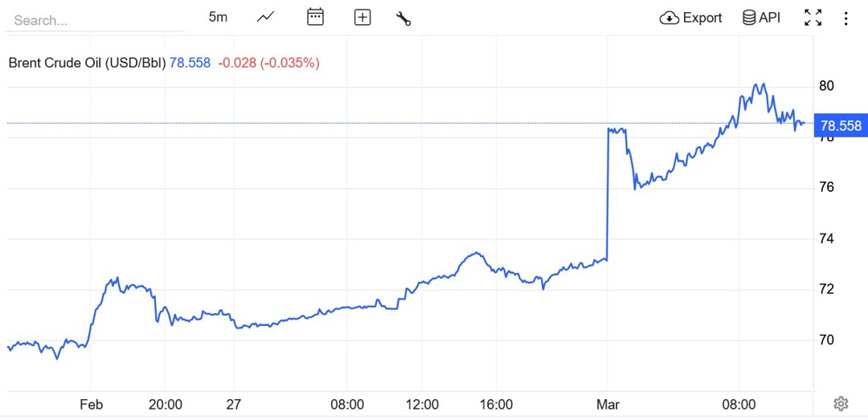The height and width of the screenshot is (420, 868).
Task: Click the 27 date label on axis
Action: tap(233, 405)
